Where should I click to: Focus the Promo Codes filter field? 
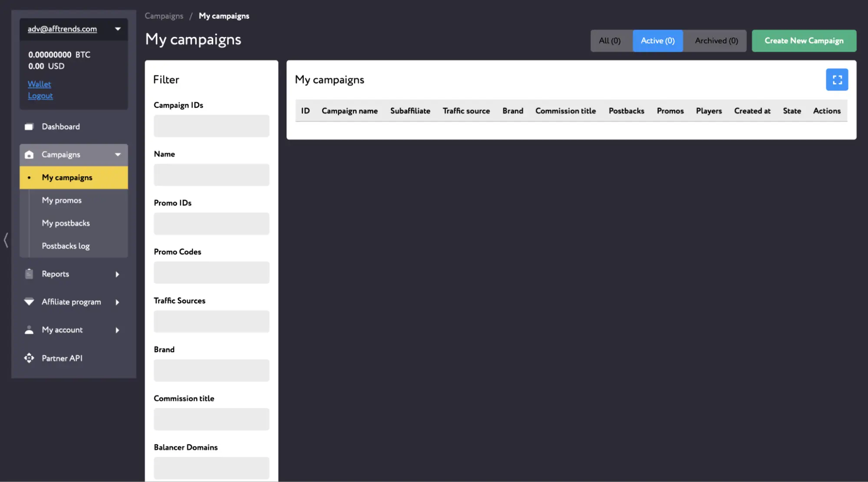tap(211, 272)
